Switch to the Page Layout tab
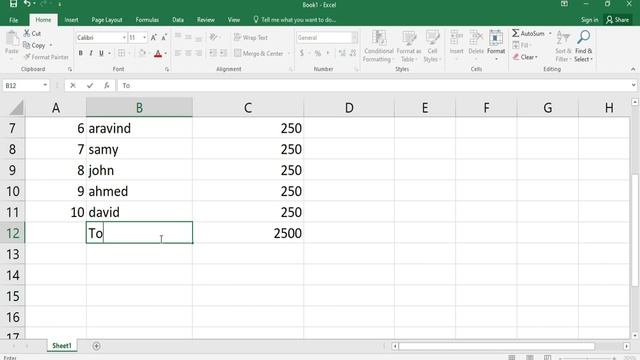This screenshot has width=640, height=360. [x=107, y=20]
